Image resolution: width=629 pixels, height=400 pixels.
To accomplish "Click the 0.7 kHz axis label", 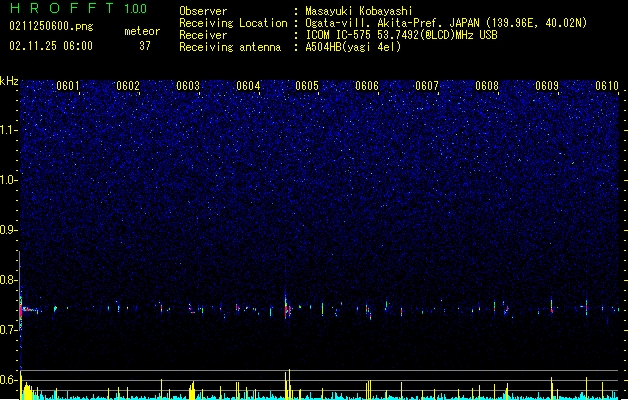I will (x=8, y=330).
